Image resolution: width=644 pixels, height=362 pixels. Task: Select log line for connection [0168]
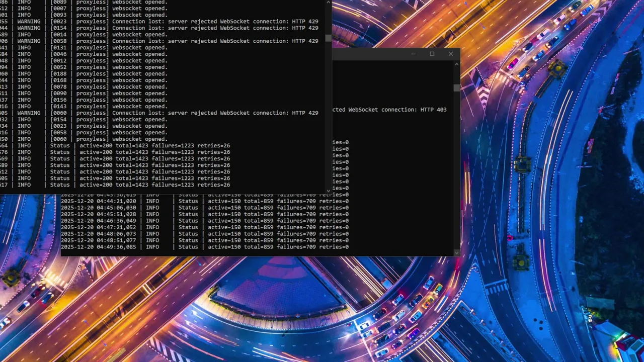tap(84, 80)
